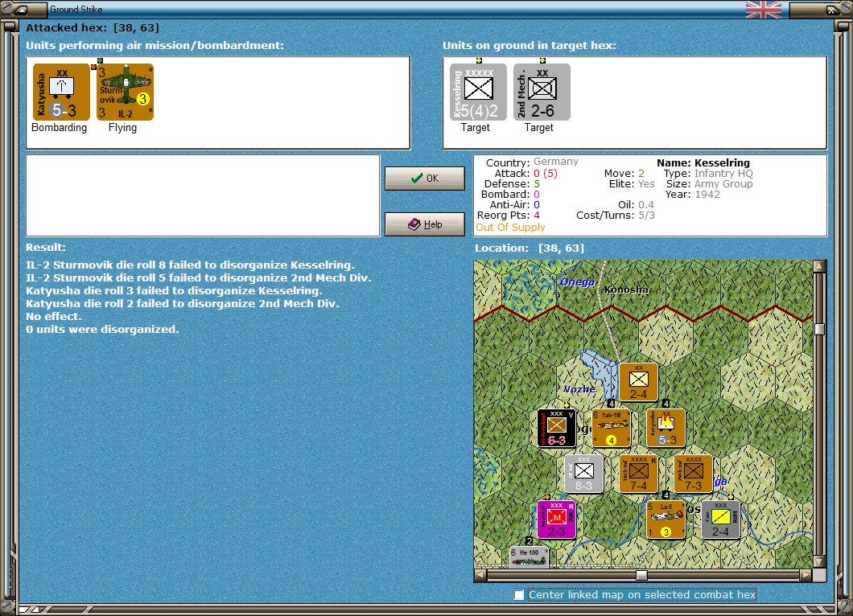Viewport: 853px width, 616px height.
Task: Enable center linked map on combat hex
Action: coord(519,595)
